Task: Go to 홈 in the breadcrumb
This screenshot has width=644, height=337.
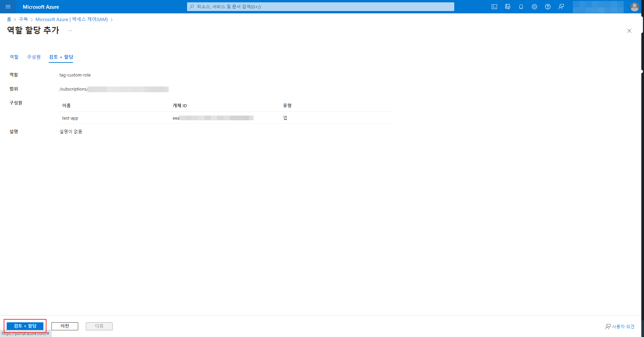Action: [x=9, y=19]
